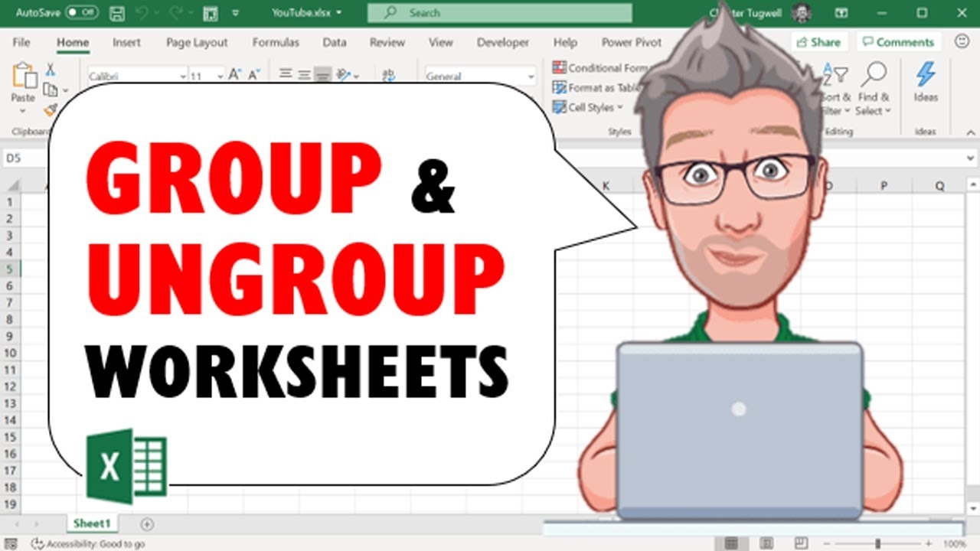Click the Middle Align icon
Image resolution: width=980 pixels, height=551 pixels.
(304, 74)
